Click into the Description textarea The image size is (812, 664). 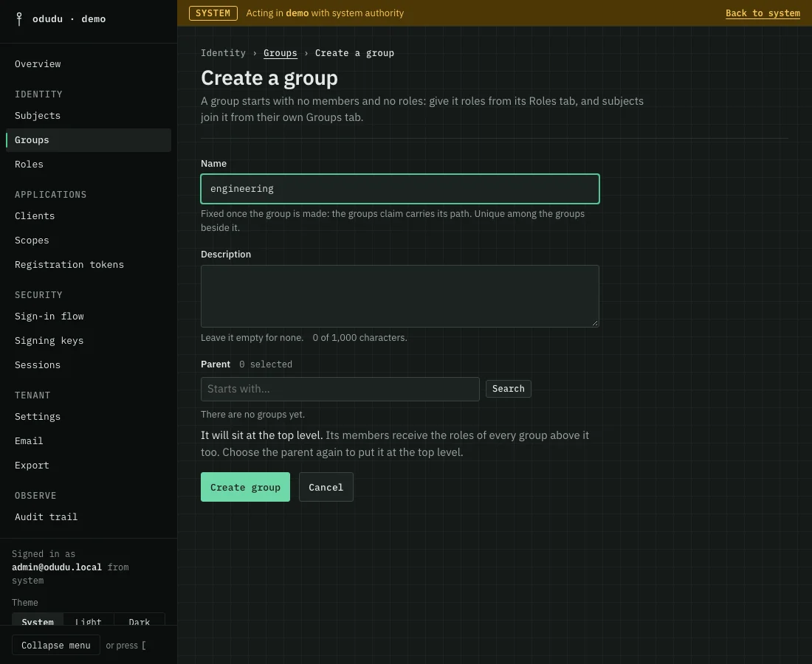400,296
